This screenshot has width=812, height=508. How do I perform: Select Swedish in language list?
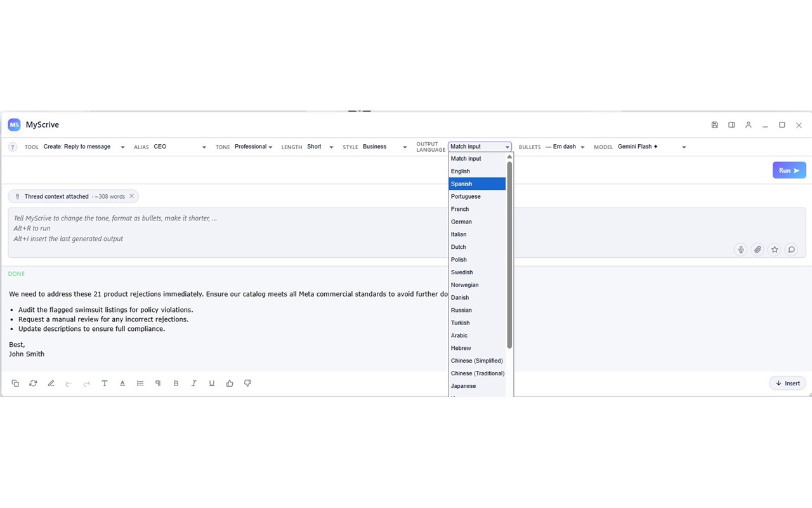[477, 272]
